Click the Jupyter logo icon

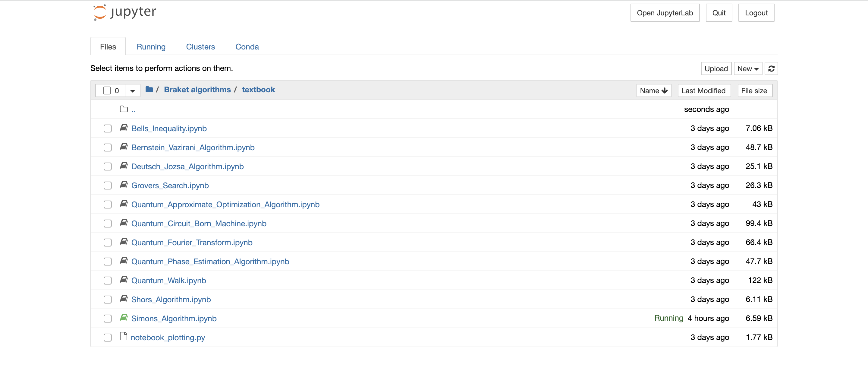pyautogui.click(x=100, y=12)
